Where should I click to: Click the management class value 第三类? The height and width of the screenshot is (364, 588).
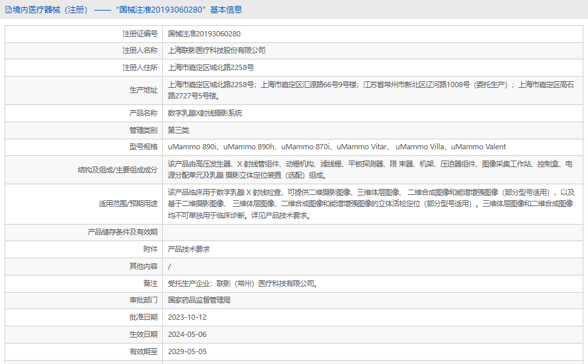point(179,130)
